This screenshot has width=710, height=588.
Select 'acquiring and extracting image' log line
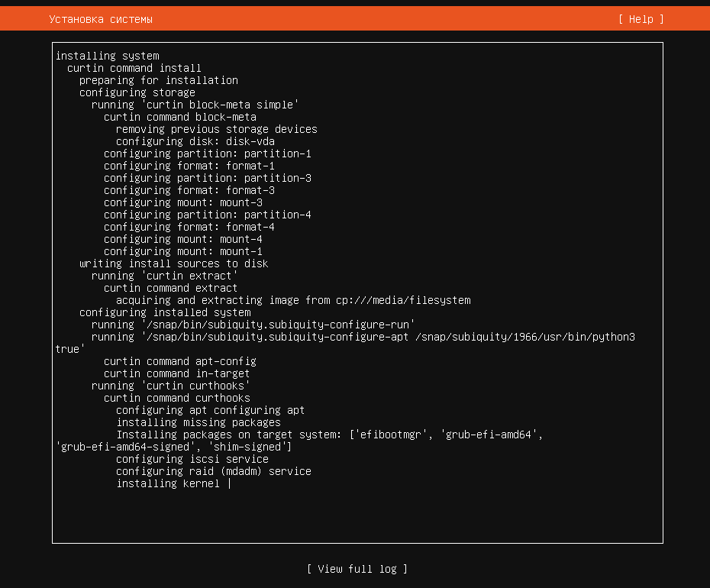[x=293, y=300]
